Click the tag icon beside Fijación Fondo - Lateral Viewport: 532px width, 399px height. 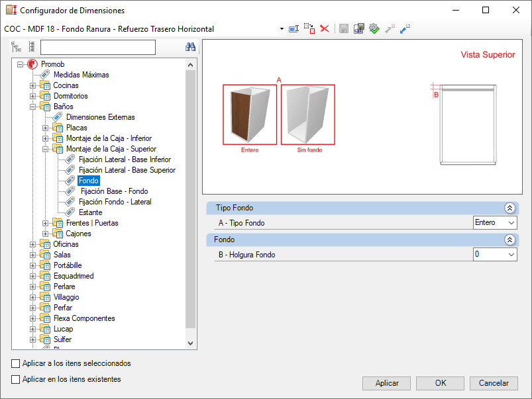[x=70, y=202]
